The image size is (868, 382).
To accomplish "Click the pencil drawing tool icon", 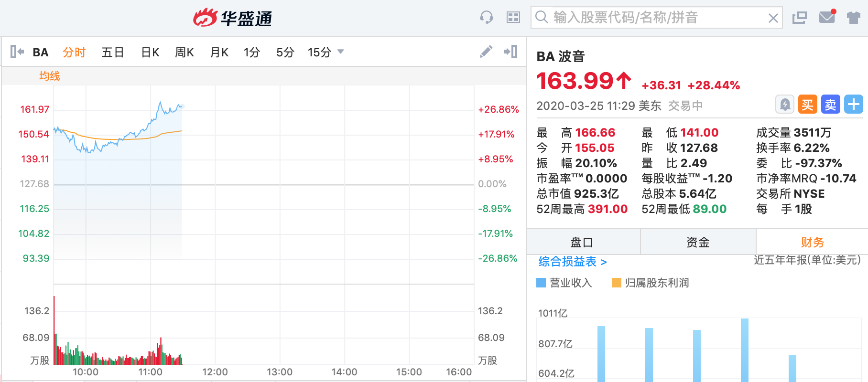I will point(486,52).
